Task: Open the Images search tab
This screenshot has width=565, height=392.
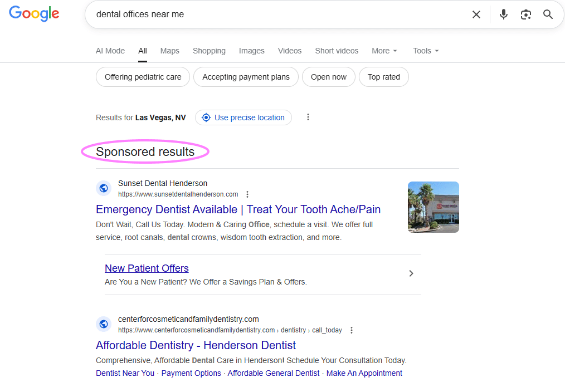Action: pyautogui.click(x=251, y=51)
